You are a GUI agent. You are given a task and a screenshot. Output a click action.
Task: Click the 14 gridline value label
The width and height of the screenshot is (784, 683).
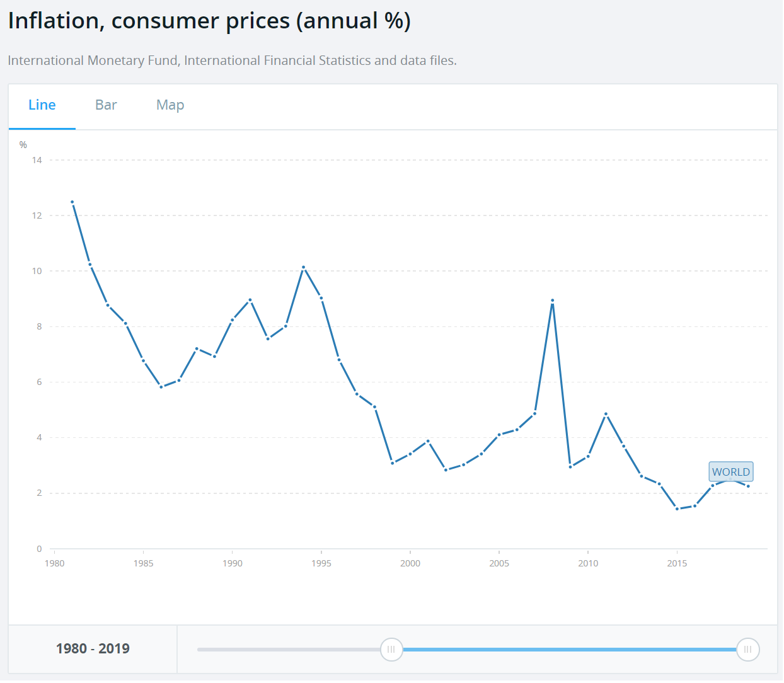point(36,160)
